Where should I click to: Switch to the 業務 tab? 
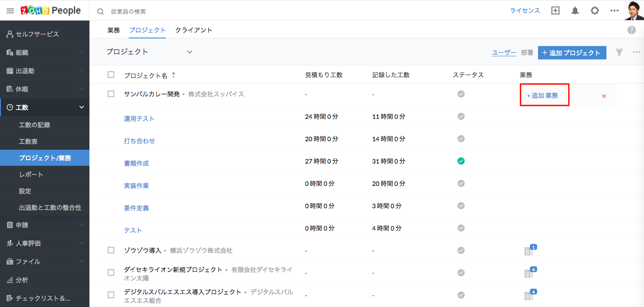(114, 30)
